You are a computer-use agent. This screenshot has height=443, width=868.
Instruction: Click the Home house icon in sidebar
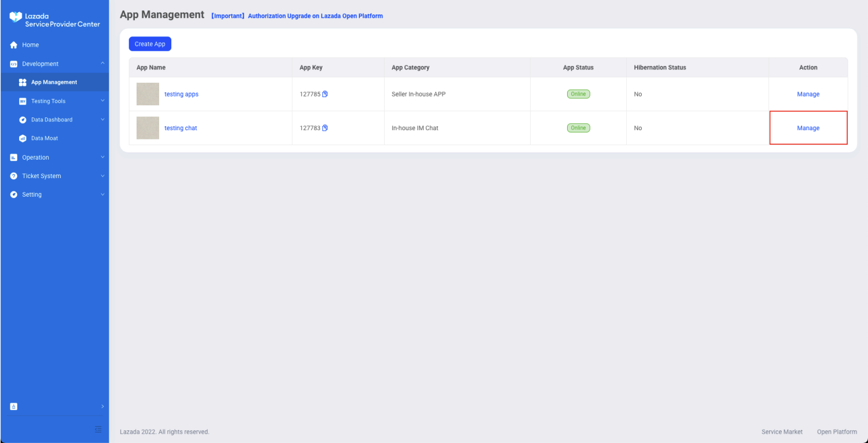coord(14,45)
